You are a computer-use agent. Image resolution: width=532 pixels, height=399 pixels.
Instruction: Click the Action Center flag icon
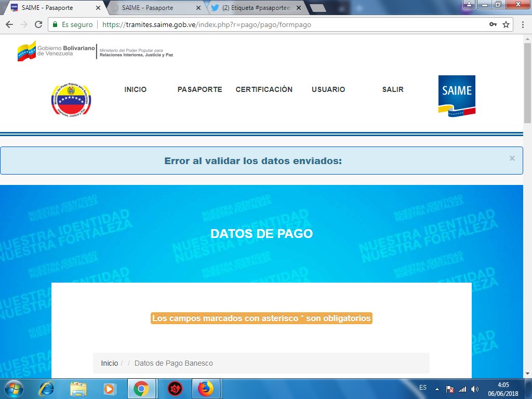click(449, 389)
